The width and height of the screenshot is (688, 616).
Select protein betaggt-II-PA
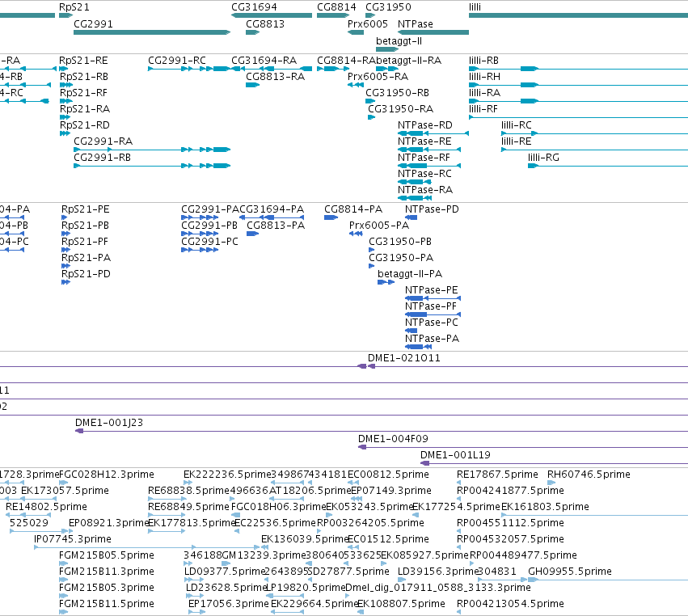410,274
